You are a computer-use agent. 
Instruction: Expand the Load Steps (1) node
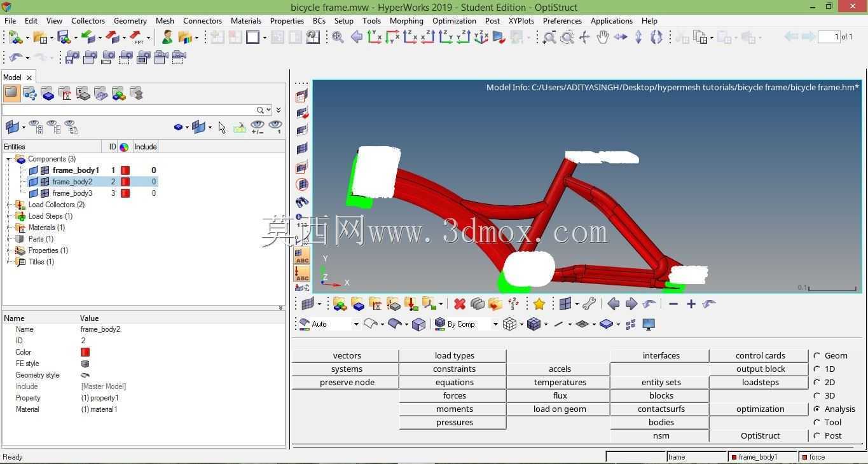coord(8,216)
